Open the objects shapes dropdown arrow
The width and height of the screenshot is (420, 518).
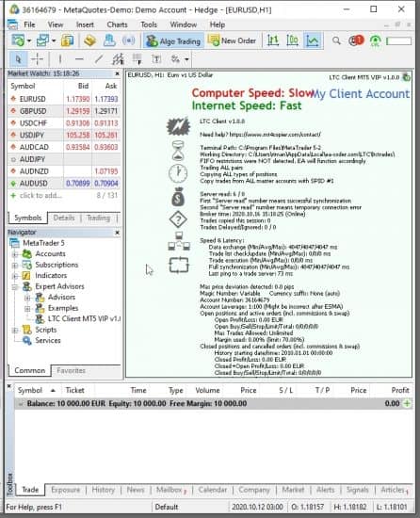tap(186, 59)
